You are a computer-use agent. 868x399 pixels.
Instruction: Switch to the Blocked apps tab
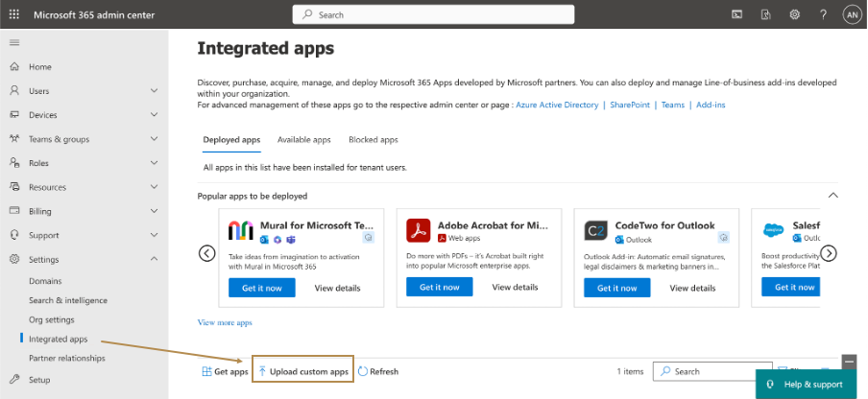[x=373, y=140]
